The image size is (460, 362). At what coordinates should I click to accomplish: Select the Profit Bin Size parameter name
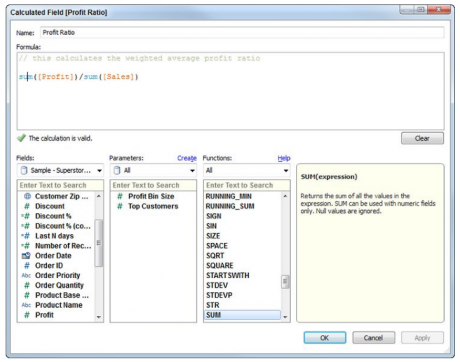point(151,196)
